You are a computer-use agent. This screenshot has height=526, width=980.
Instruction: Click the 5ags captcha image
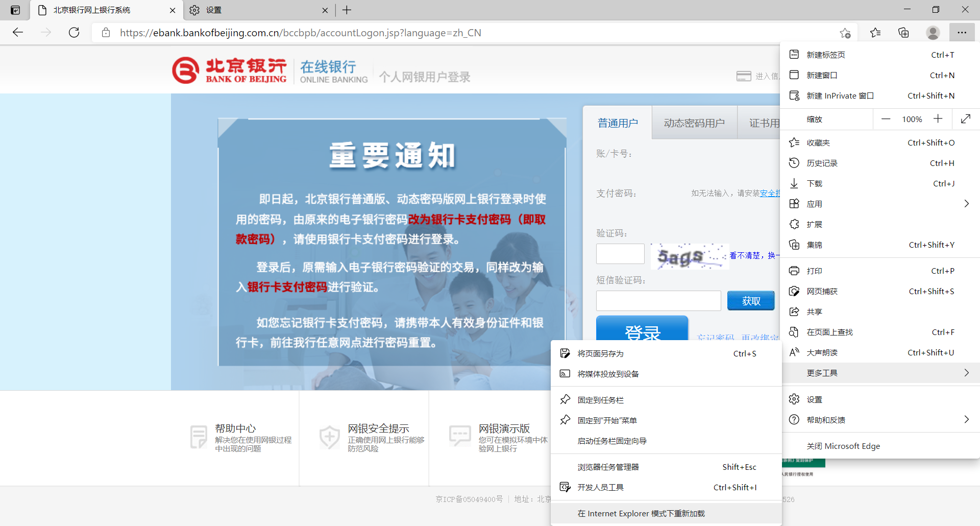point(689,256)
